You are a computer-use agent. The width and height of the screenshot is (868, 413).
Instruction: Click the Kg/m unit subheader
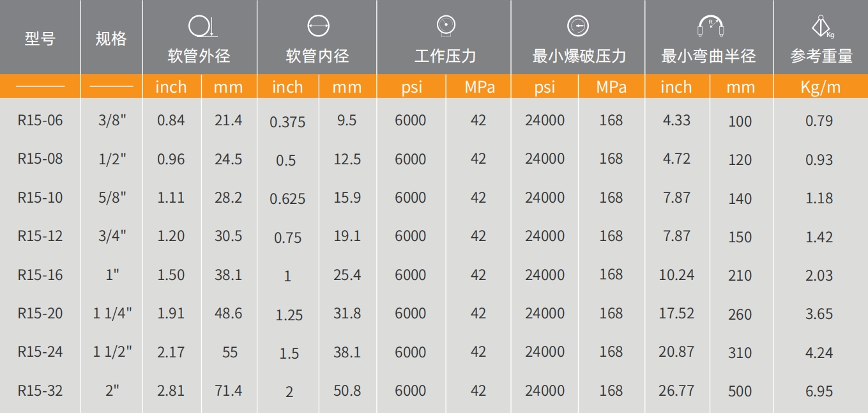tap(821, 87)
